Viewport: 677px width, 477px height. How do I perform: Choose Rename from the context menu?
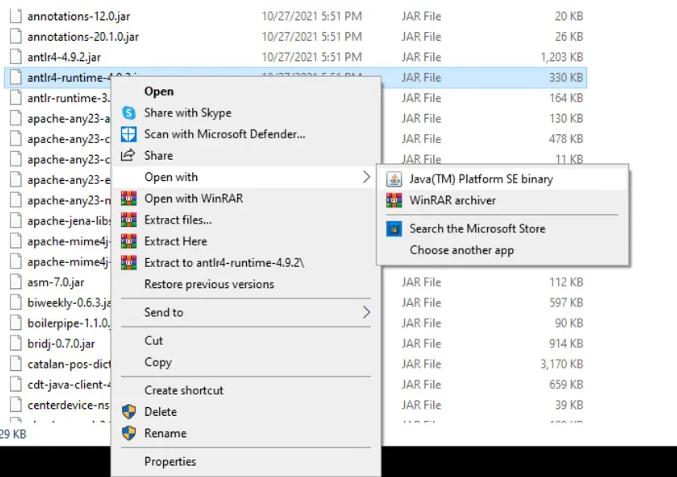click(246, 433)
